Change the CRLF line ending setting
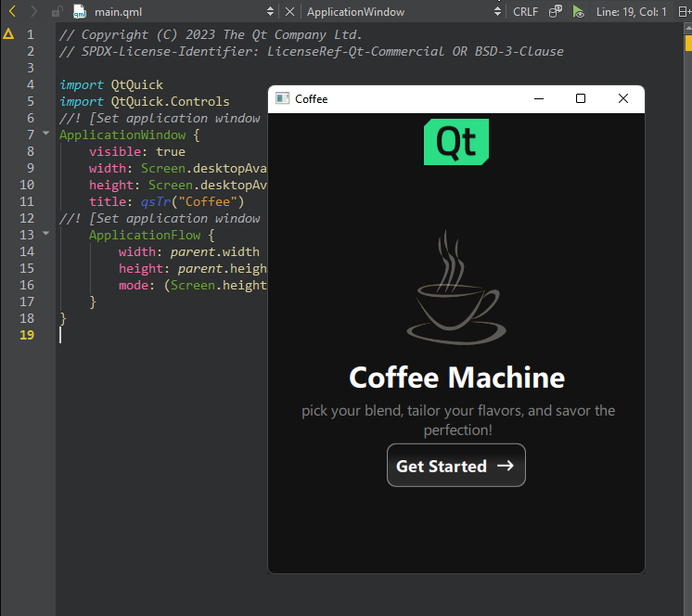 point(524,12)
